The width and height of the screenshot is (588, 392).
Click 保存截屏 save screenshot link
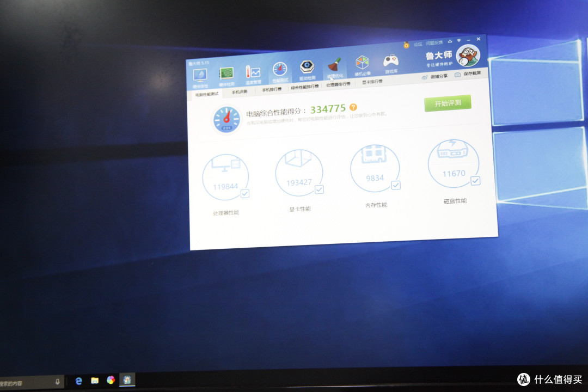click(x=468, y=74)
